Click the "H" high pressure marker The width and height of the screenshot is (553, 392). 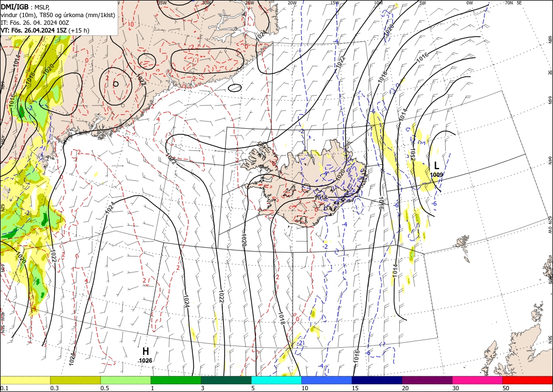(x=145, y=352)
